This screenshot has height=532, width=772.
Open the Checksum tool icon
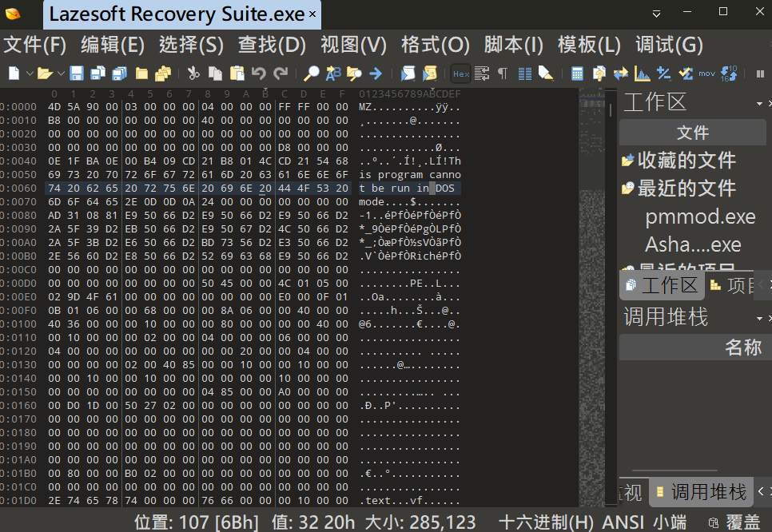[686, 73]
